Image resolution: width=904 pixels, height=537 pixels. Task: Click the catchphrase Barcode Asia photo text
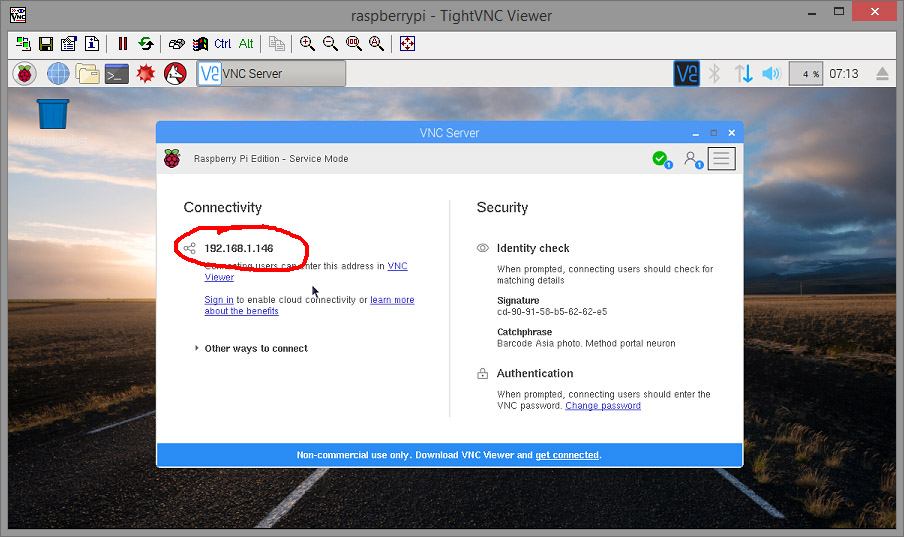click(586, 344)
